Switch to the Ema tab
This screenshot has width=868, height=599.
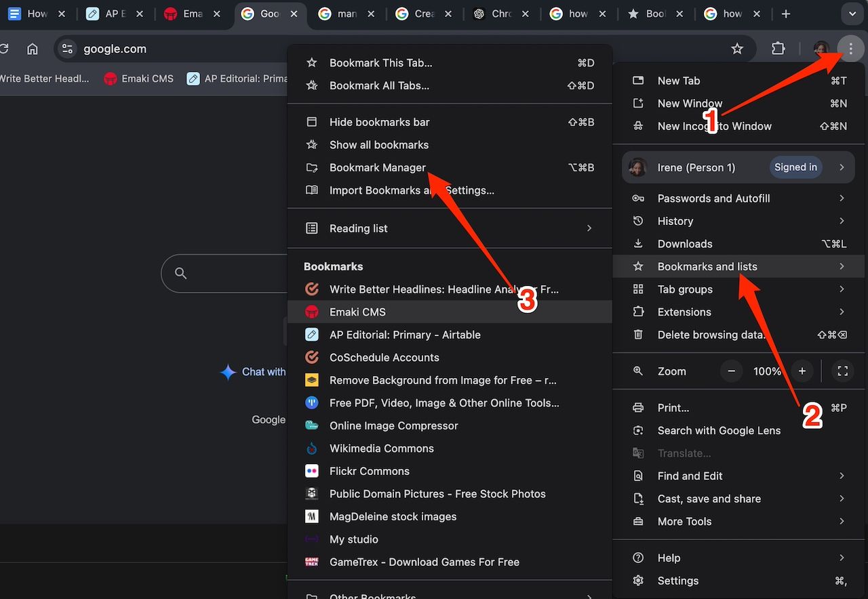pyautogui.click(x=193, y=14)
